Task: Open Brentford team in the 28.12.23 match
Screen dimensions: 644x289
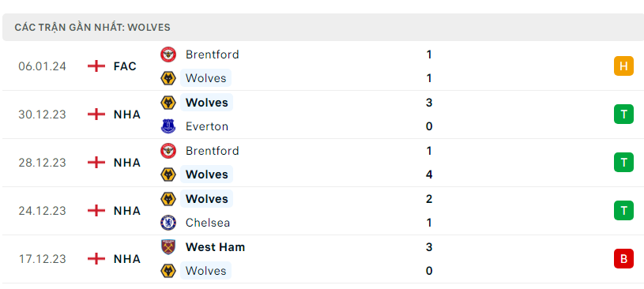Action: [x=212, y=151]
